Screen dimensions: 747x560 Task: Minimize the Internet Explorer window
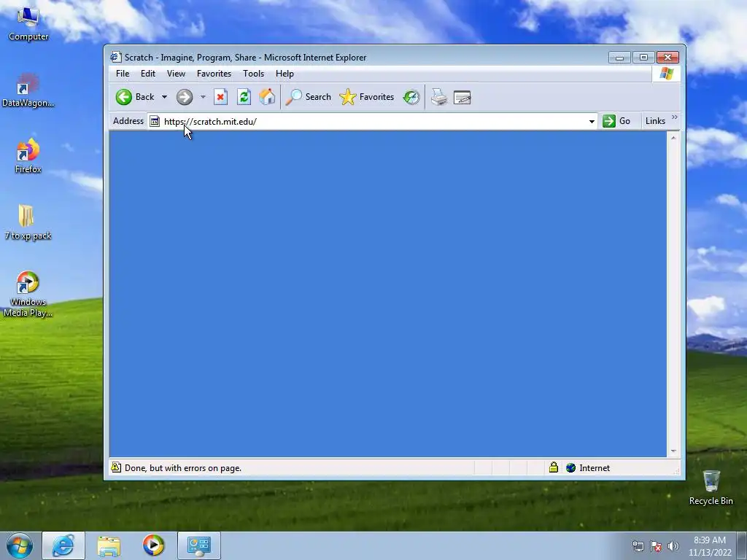[619, 58]
